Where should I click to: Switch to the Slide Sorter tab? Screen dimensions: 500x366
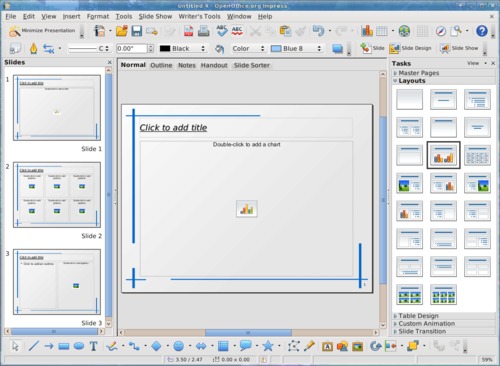tap(252, 65)
